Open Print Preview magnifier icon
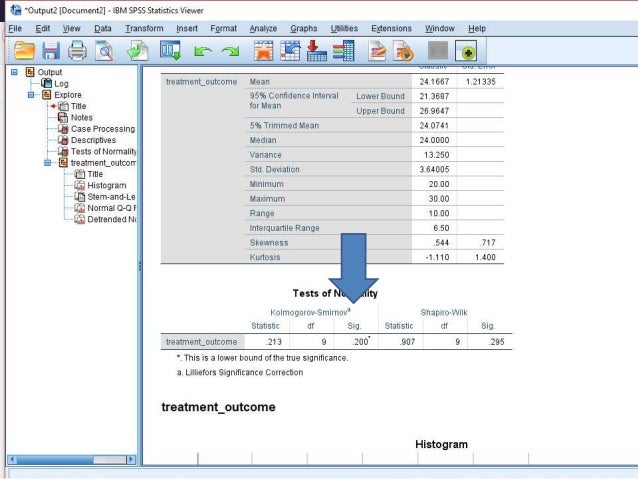 pyautogui.click(x=104, y=51)
